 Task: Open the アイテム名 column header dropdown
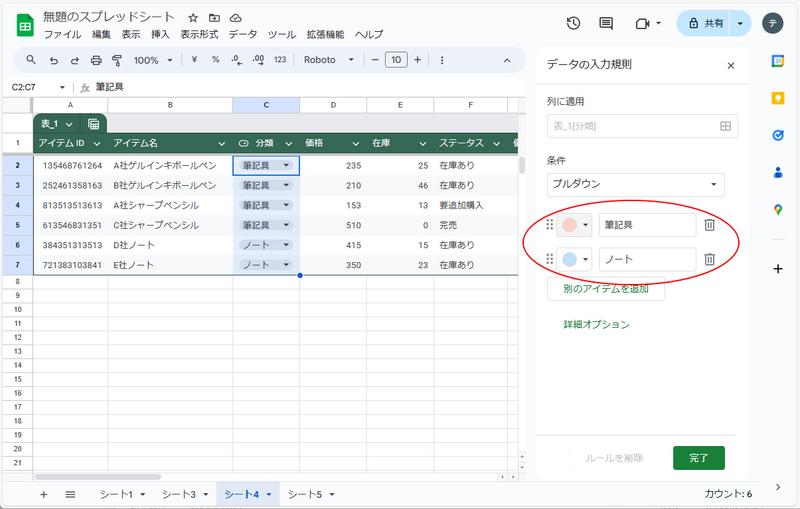tap(221, 144)
